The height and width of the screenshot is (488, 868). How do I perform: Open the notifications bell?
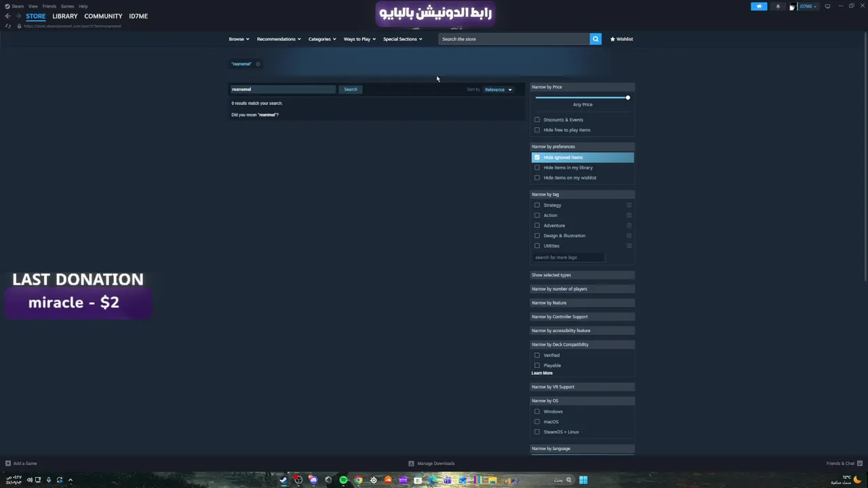(x=778, y=6)
